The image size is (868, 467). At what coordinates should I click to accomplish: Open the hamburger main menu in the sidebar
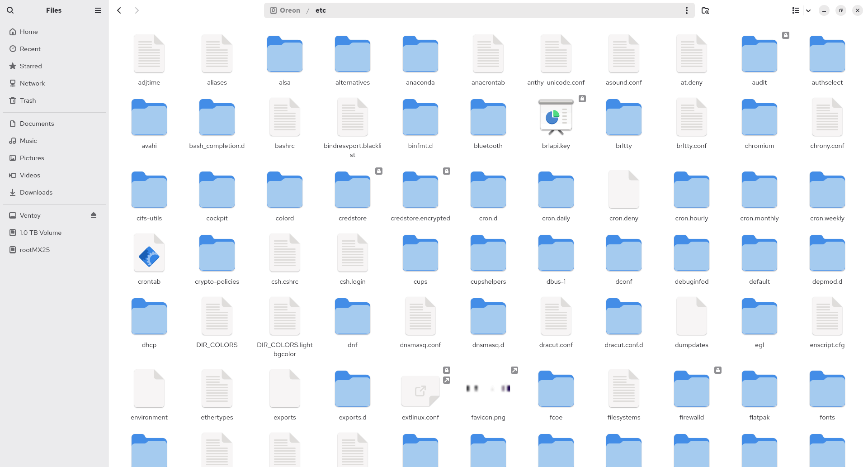(98, 10)
